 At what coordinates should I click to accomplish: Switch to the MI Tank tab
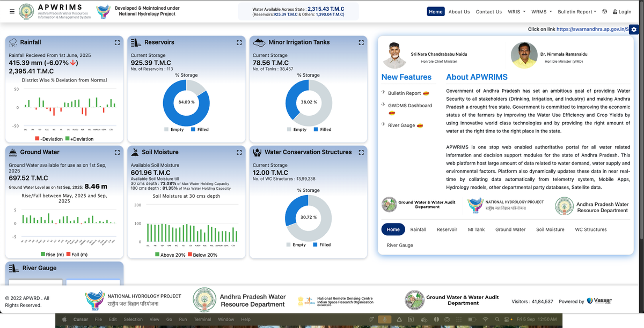coord(475,229)
